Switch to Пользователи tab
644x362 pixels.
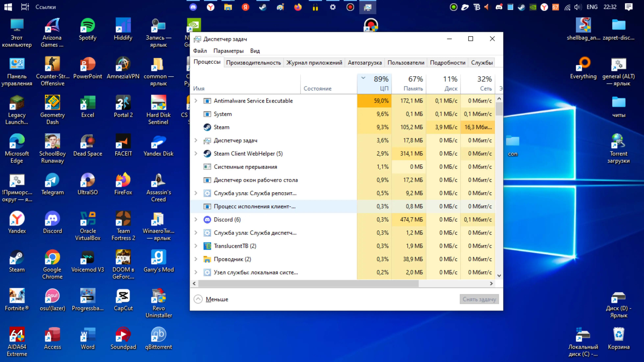pos(406,62)
